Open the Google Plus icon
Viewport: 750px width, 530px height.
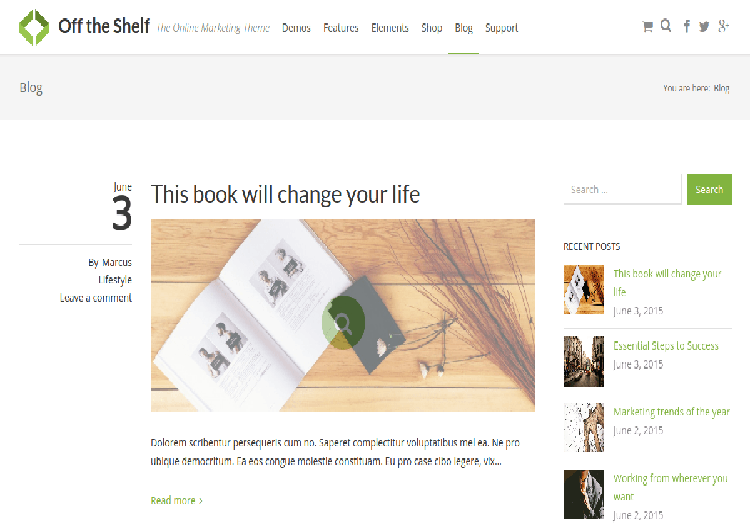(723, 26)
